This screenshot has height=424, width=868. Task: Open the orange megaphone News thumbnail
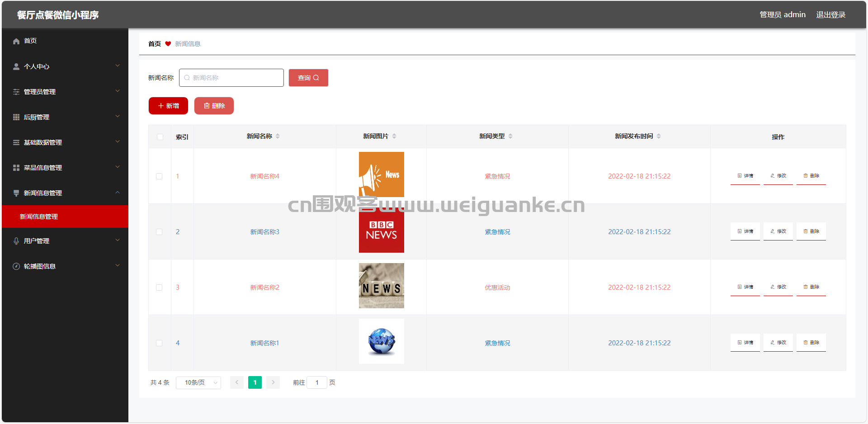[382, 174]
